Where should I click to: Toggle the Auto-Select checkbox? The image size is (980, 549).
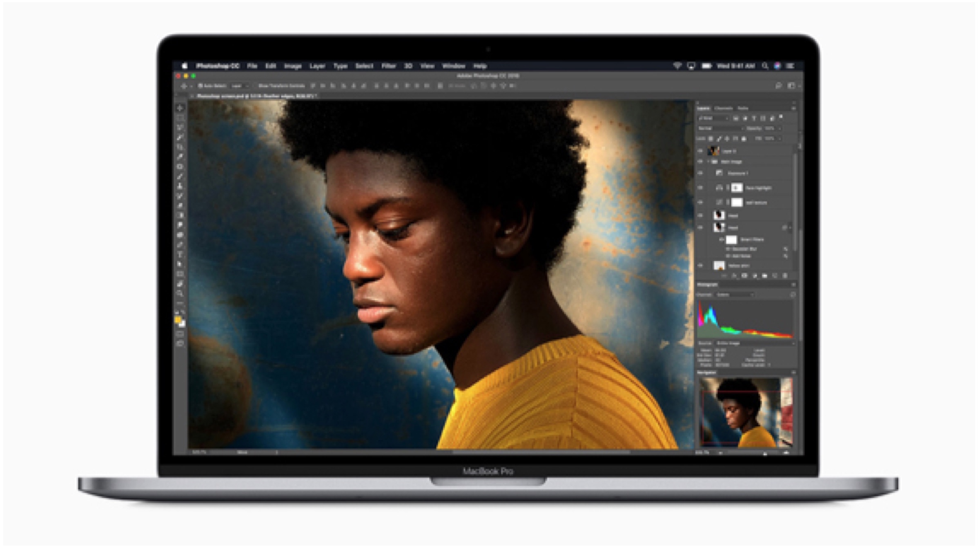point(200,86)
